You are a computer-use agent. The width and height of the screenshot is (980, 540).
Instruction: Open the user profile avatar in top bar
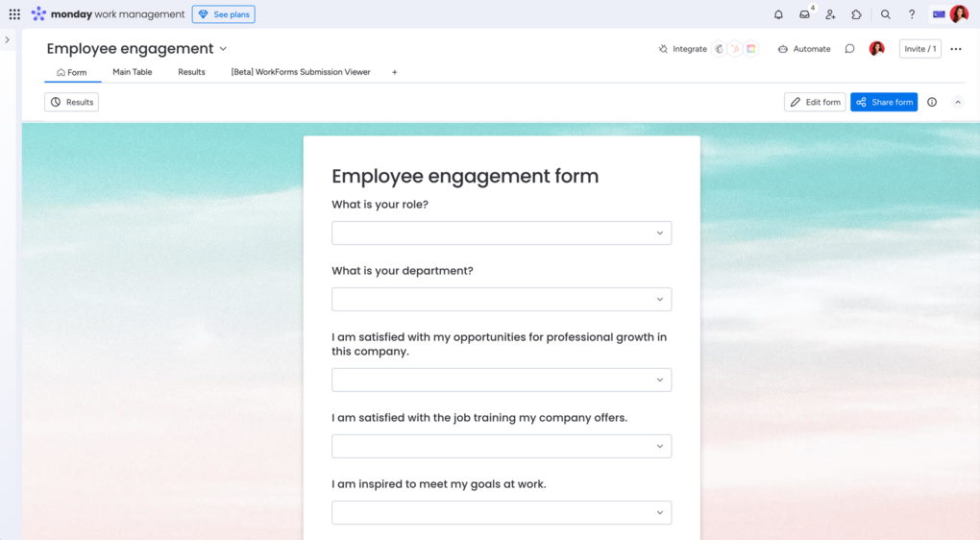coord(959,13)
